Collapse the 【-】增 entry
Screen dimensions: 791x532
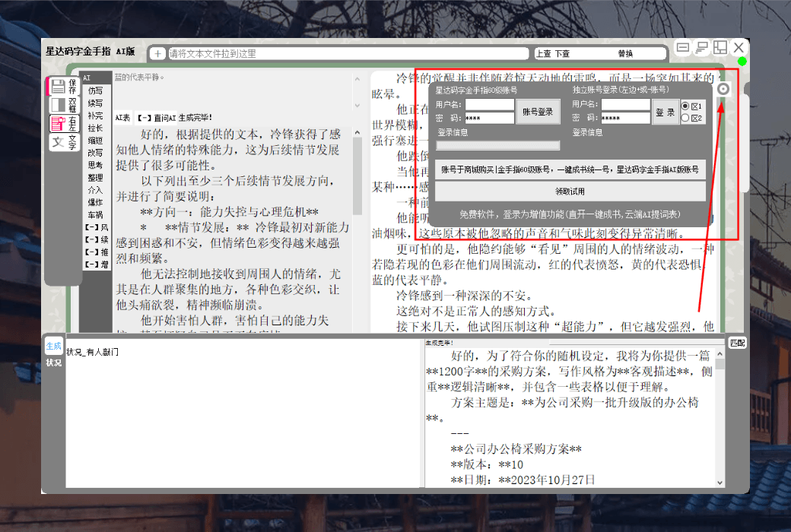pos(97,264)
